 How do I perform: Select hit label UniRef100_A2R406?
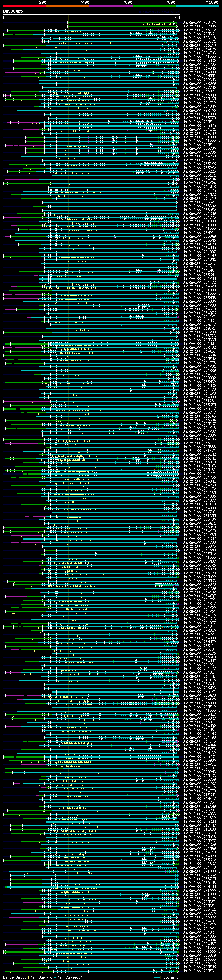click(199, 110)
